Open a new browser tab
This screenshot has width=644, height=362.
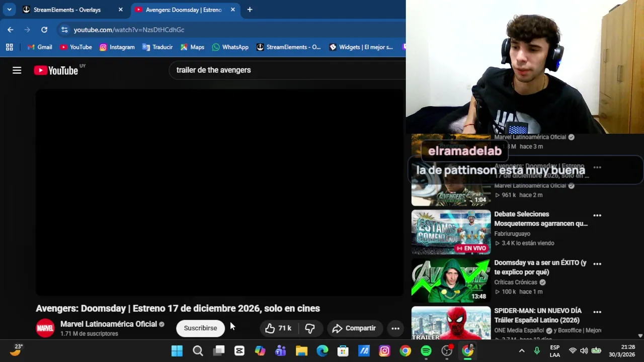[x=250, y=10]
